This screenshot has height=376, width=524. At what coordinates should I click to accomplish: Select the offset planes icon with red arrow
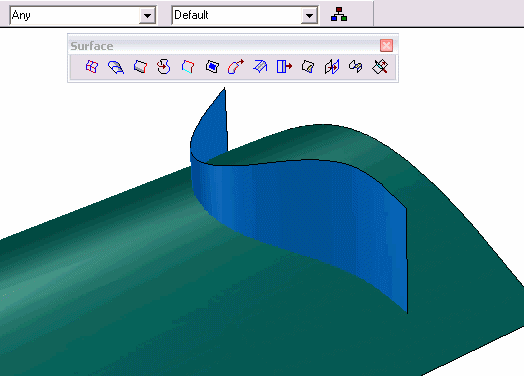(x=332, y=67)
